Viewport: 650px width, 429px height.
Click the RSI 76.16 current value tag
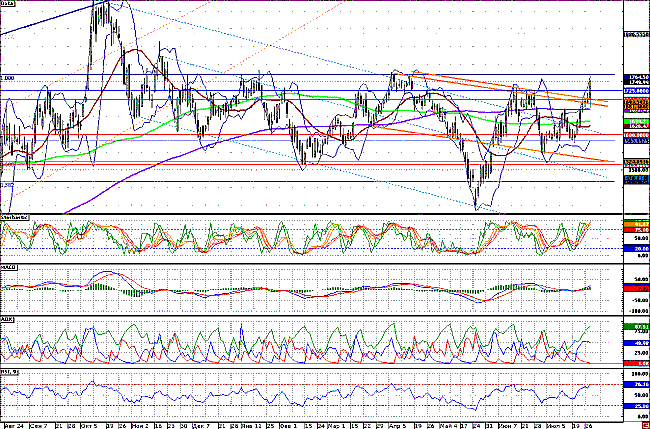[636, 385]
